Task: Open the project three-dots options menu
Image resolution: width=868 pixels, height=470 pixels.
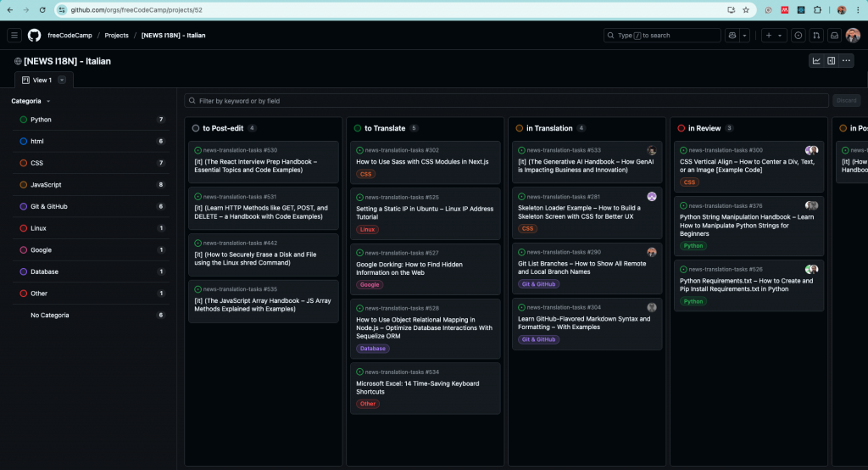Action: tap(847, 61)
